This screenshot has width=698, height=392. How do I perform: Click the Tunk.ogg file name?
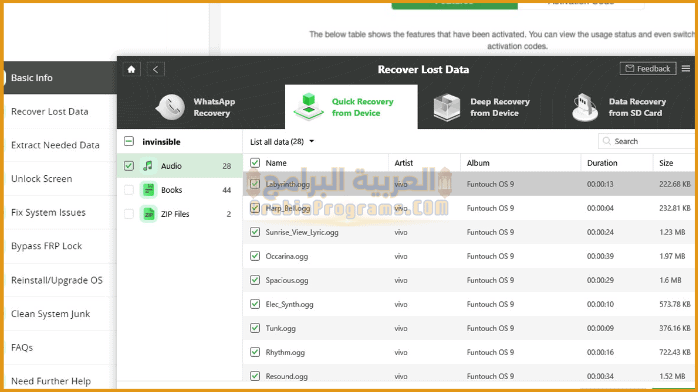pos(280,328)
